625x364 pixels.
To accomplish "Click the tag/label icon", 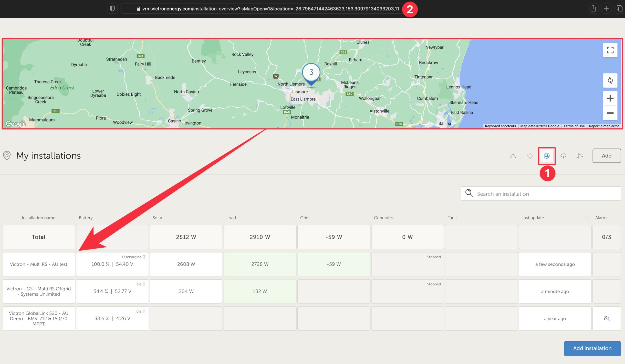I will (530, 155).
